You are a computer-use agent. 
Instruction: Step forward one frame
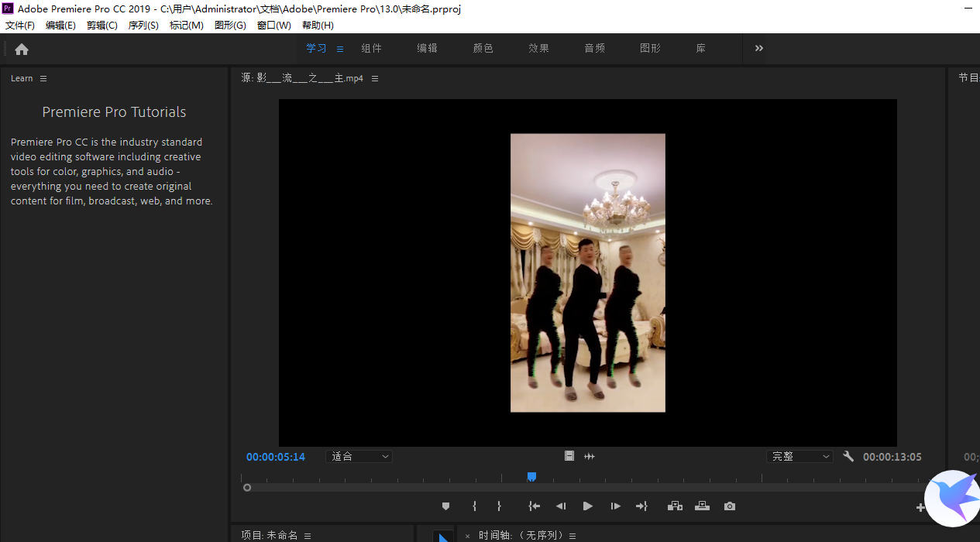(615, 506)
